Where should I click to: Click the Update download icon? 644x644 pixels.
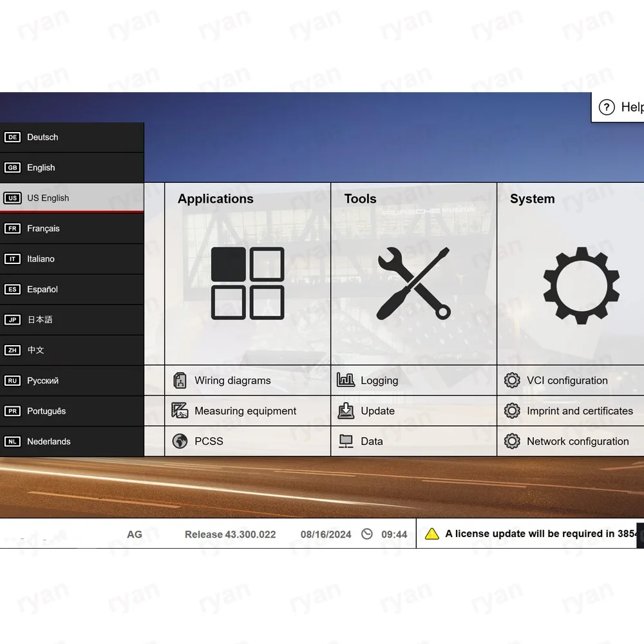[x=346, y=411]
